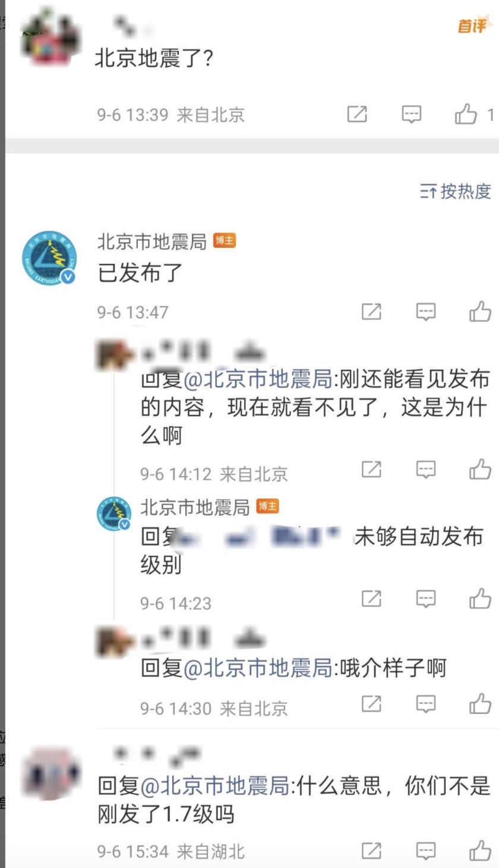Screen dimensions: 499x868
Task: Like the 刚发了1.7级吗 comment
Action: [x=481, y=850]
